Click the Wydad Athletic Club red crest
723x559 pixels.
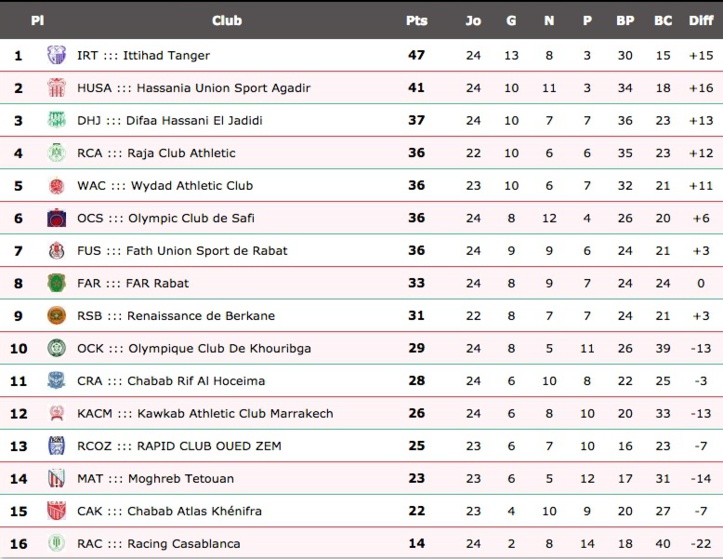[x=57, y=185]
